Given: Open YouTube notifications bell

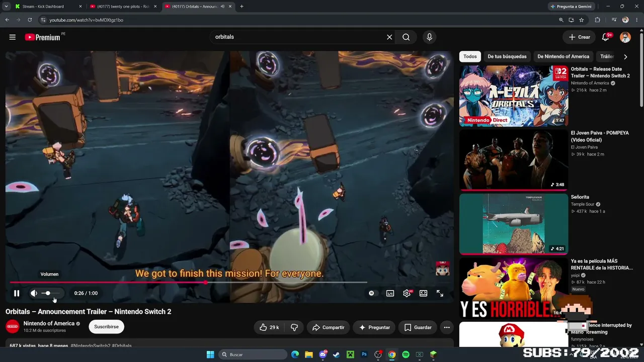Looking at the screenshot, I should 606,37.
